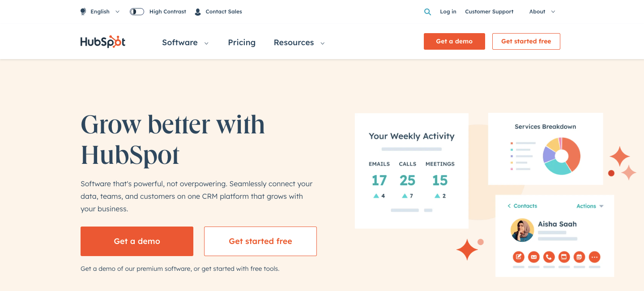Click the three-dots more icon on contact card
644x291 pixels.
594,257
